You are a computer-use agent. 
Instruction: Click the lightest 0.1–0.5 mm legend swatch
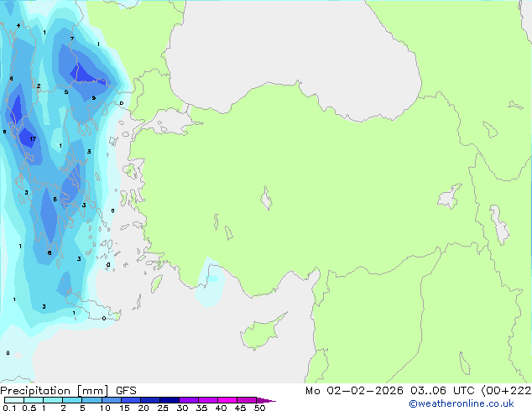(14, 400)
